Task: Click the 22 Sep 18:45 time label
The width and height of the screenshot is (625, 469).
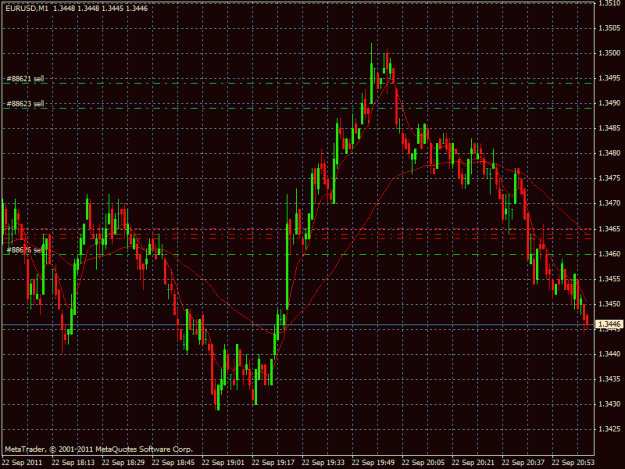Action: click(x=173, y=463)
